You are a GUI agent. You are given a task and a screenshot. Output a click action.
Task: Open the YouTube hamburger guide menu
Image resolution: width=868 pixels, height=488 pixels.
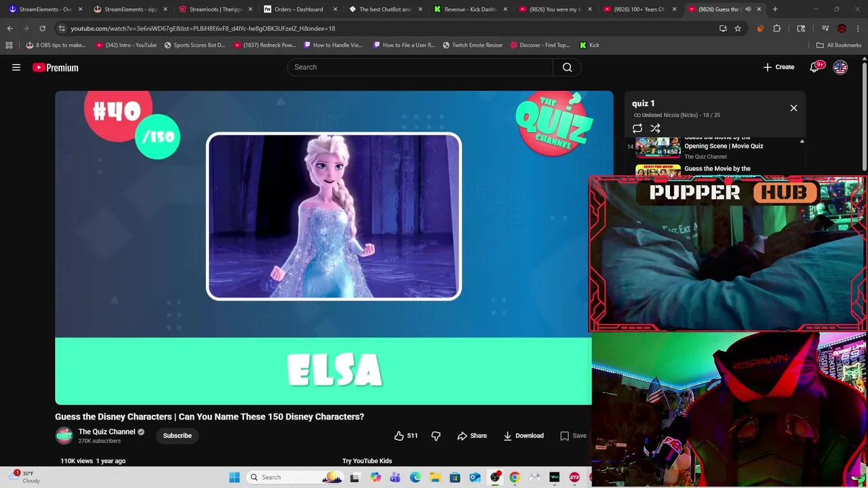click(16, 67)
